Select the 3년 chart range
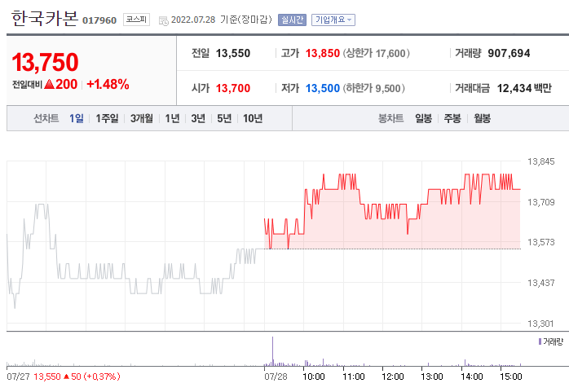 (x=198, y=118)
